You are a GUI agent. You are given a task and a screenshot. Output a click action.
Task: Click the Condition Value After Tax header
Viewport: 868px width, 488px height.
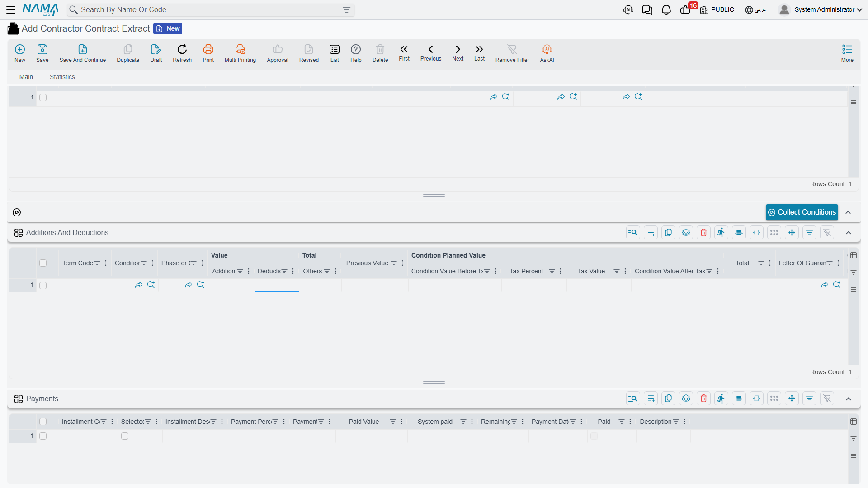coord(670,271)
